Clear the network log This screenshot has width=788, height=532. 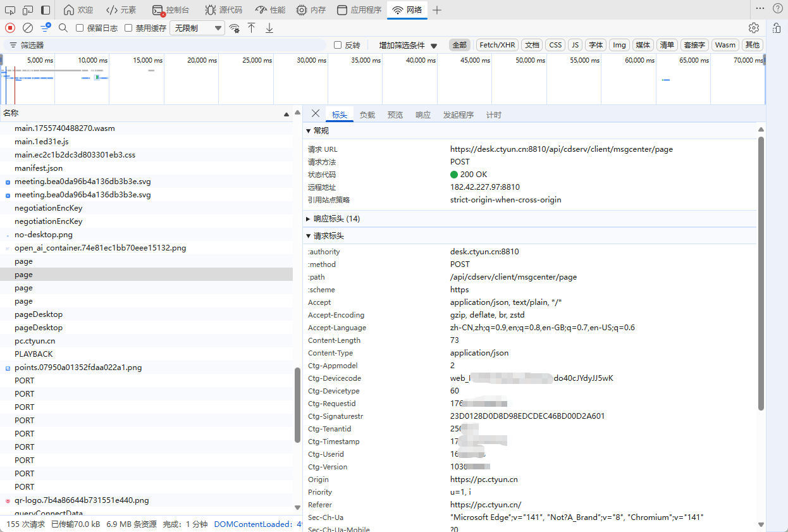28,28
